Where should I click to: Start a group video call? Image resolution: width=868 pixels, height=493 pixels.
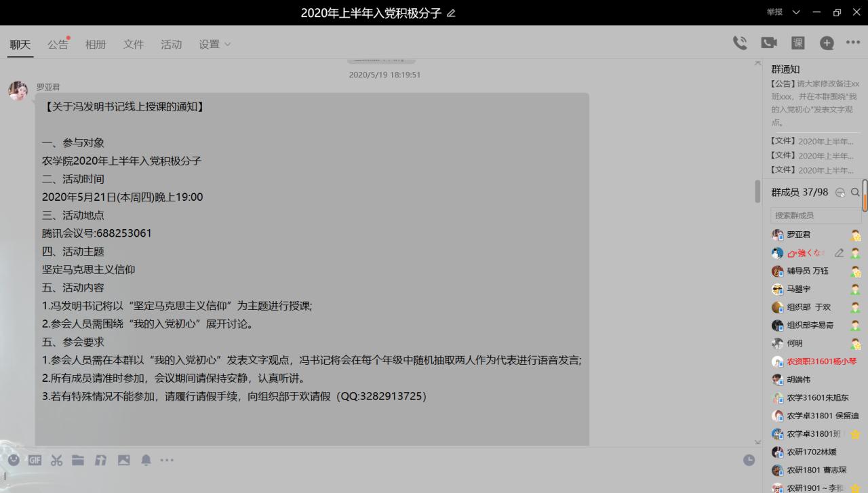(x=768, y=42)
